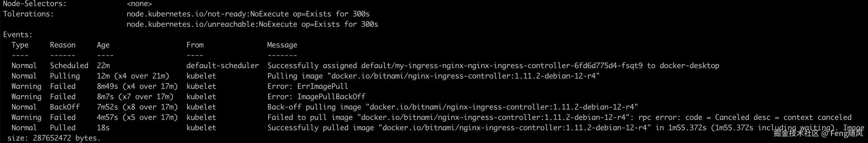Click the From column header

(x=195, y=45)
